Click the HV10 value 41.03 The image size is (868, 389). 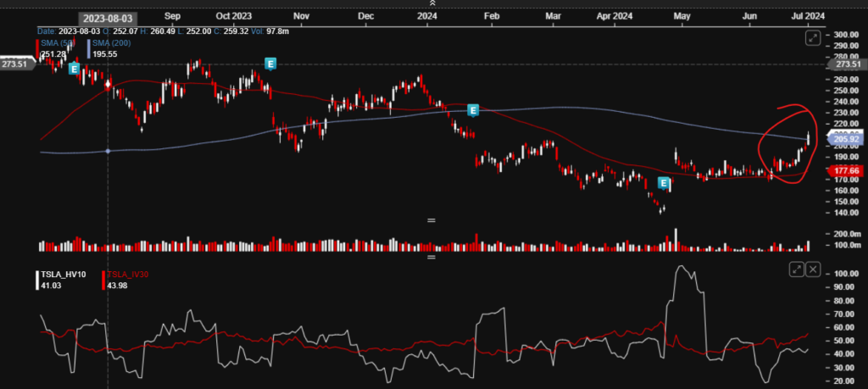(x=50, y=285)
